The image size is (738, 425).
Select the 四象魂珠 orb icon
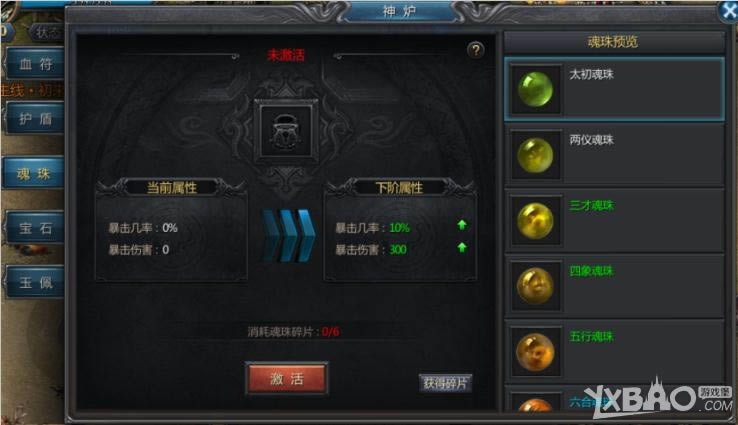pyautogui.click(x=535, y=286)
